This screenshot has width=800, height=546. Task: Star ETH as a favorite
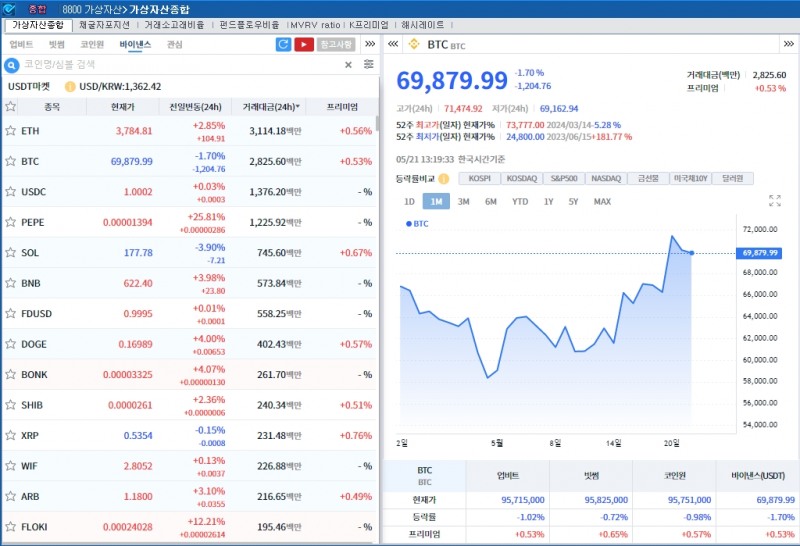pyautogui.click(x=11, y=131)
